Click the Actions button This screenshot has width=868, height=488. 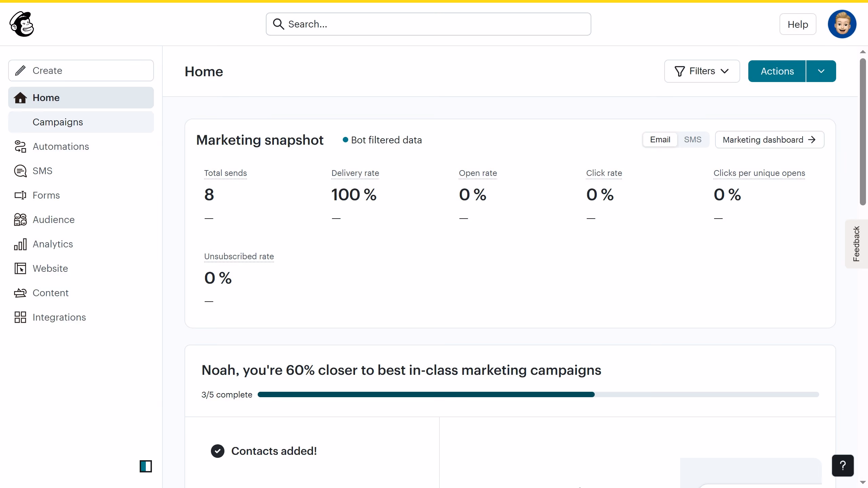click(777, 71)
